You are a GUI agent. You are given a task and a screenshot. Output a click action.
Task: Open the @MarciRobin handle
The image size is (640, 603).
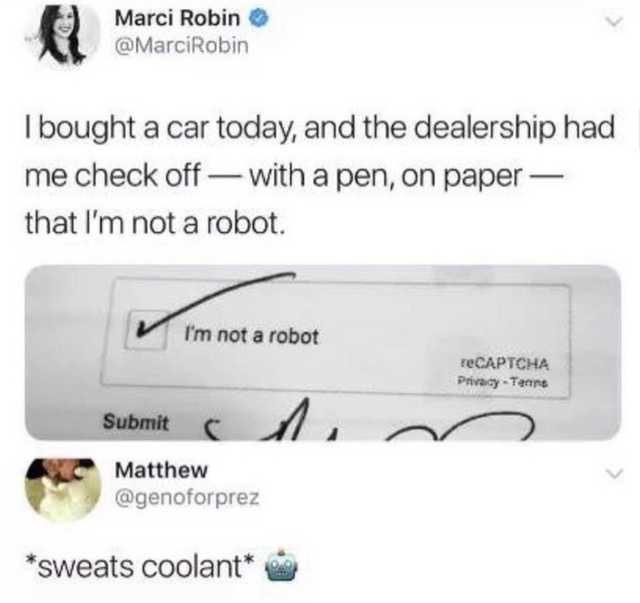[182, 46]
